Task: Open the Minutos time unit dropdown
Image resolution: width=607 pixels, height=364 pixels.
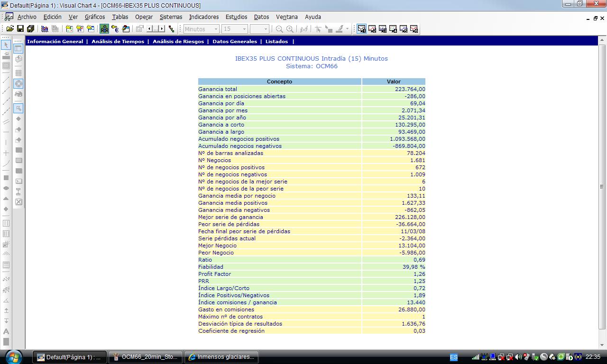Action: 216,29
